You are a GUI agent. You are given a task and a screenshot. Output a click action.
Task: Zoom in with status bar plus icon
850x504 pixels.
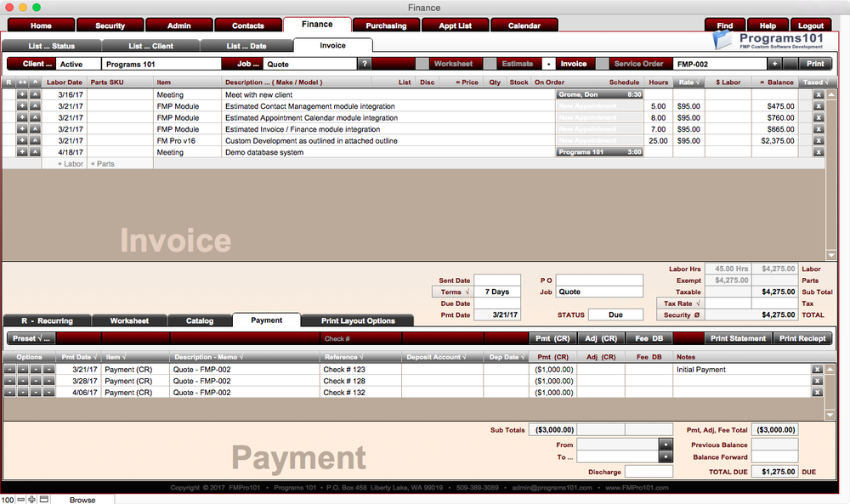[x=32, y=499]
